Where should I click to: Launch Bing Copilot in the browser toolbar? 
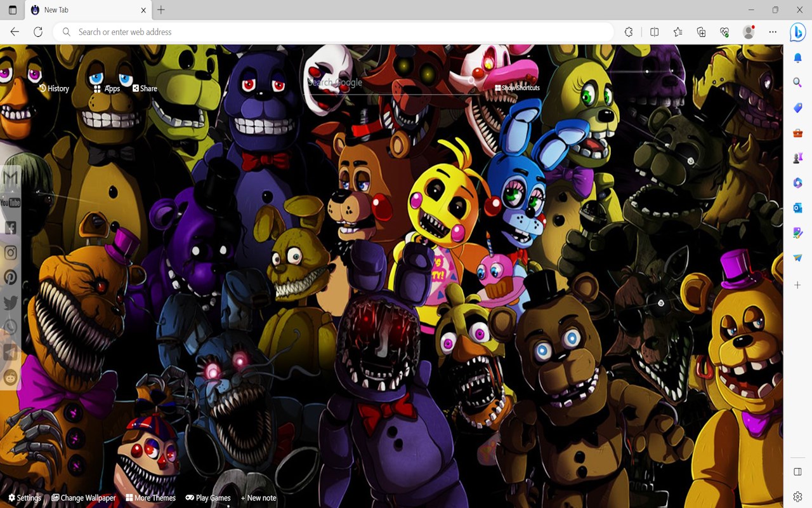(797, 32)
